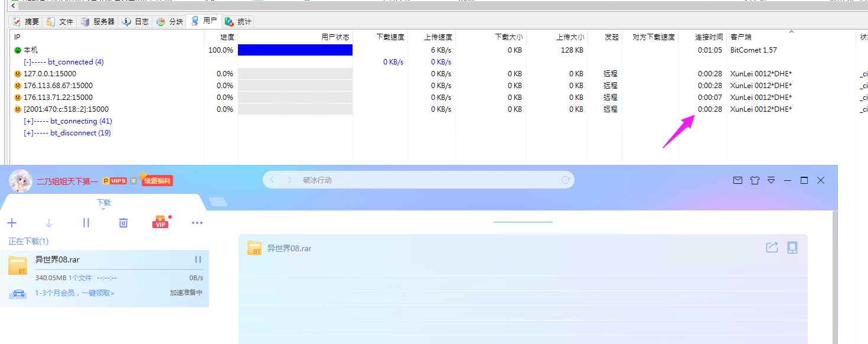Image resolution: width=868 pixels, height=344 pixels.
Task: Switch to the 统计 tab
Action: pyautogui.click(x=239, y=22)
